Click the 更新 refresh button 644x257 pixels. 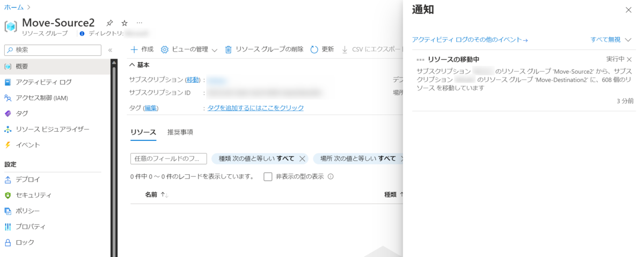[322, 49]
